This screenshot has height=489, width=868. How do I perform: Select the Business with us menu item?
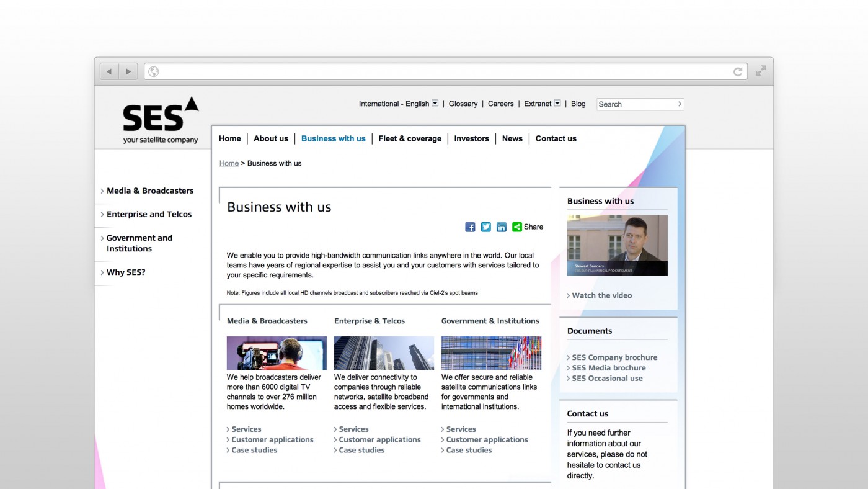point(334,138)
